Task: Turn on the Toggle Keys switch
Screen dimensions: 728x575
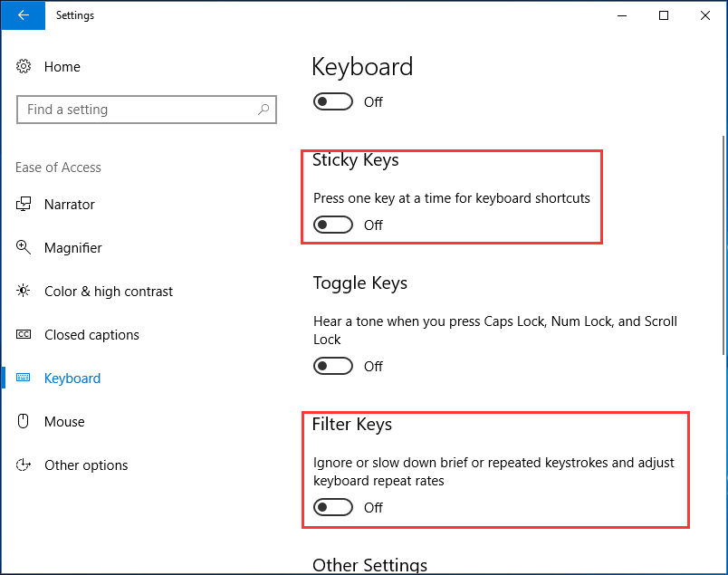Action: (x=333, y=366)
